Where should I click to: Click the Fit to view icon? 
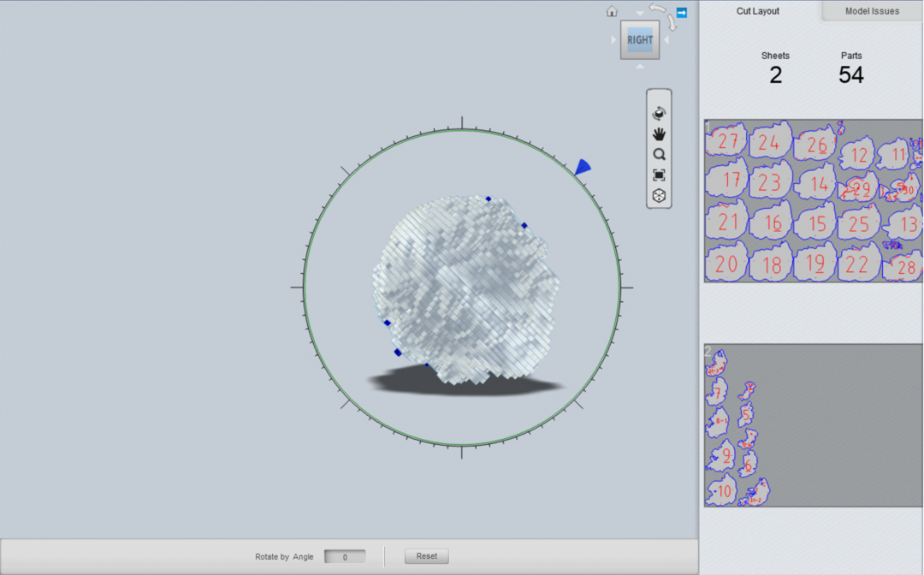[x=659, y=175]
